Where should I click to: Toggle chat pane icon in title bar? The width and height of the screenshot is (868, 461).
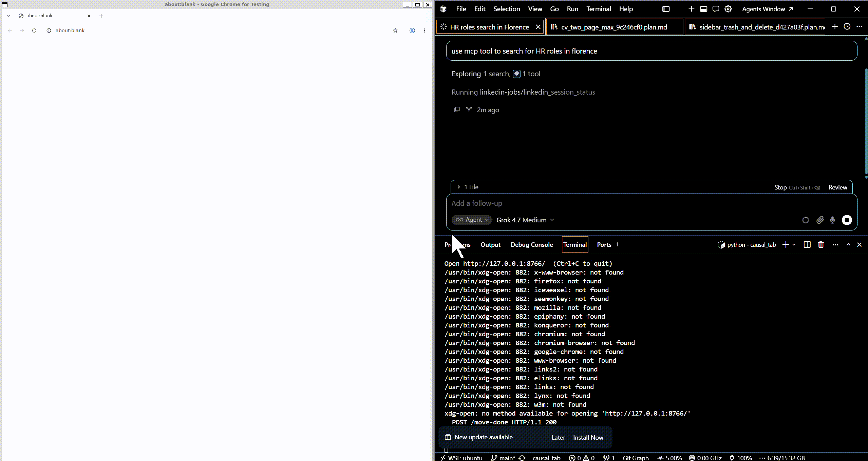pos(716,9)
